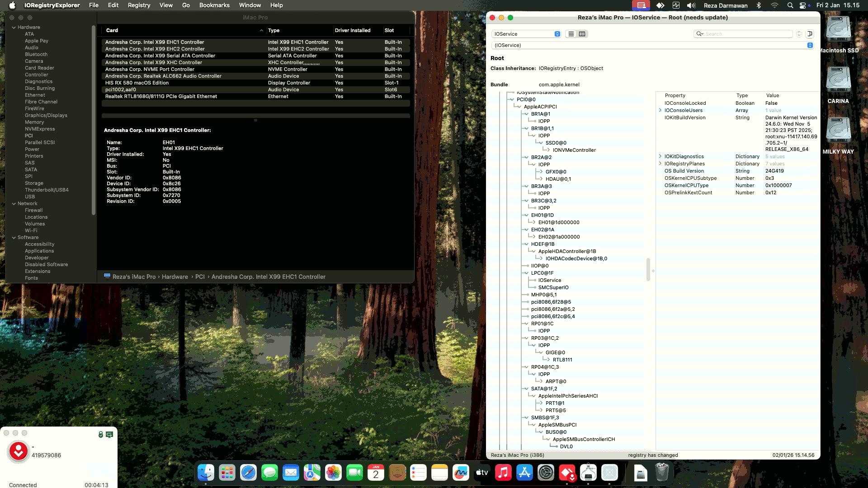This screenshot has width=868, height=488.
Task: Open the Apple menu
Action: [x=13, y=5]
